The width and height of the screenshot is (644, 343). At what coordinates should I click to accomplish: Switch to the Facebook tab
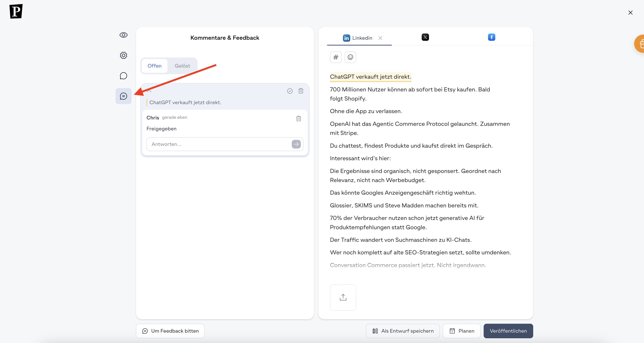click(x=491, y=37)
